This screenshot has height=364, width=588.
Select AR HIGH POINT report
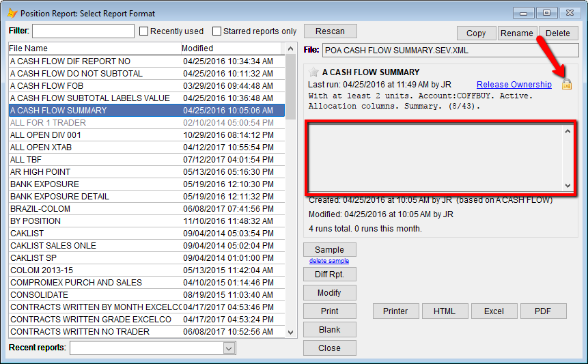point(147,172)
